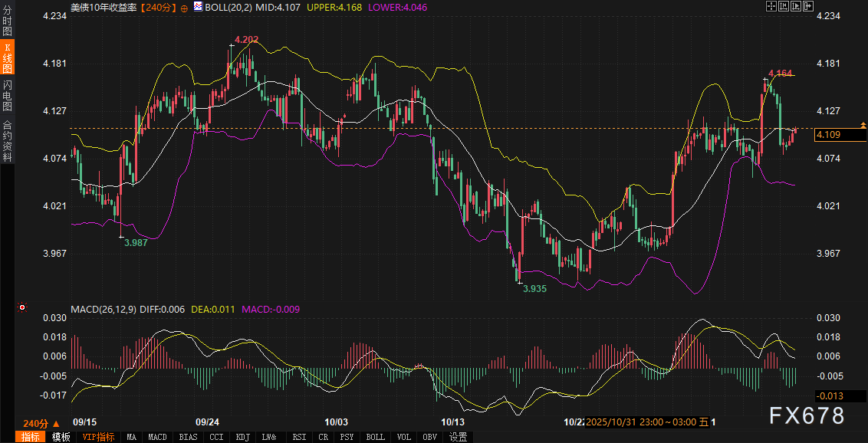Image resolution: width=868 pixels, height=443 pixels.
Task: Click the KDJ indicator button
Action: click(242, 437)
